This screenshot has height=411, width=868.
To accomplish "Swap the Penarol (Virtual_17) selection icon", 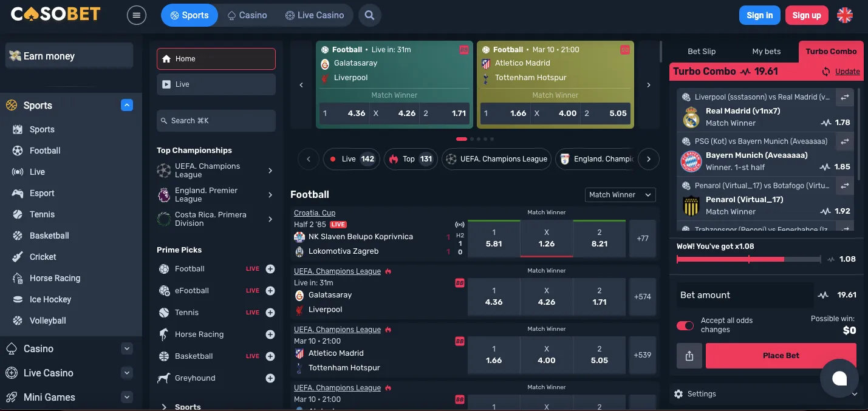I will pos(844,185).
